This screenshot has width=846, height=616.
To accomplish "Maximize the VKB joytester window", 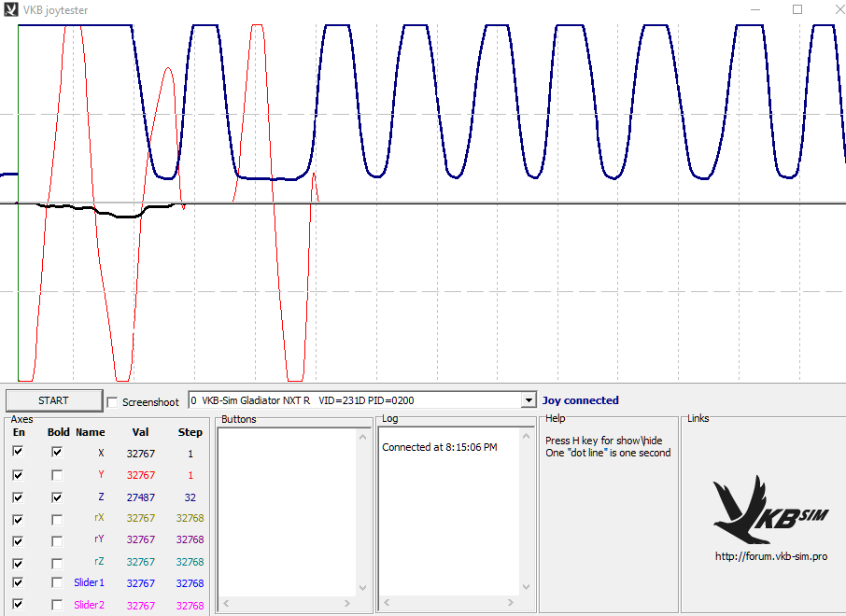I will [x=797, y=9].
